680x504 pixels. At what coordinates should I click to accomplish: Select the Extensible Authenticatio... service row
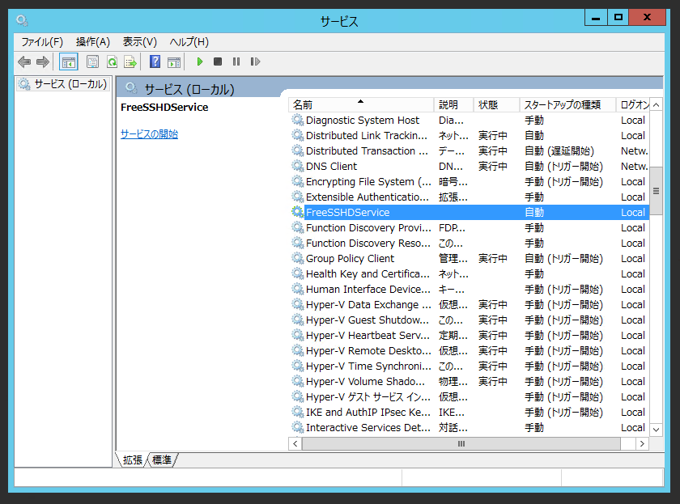tap(469, 197)
